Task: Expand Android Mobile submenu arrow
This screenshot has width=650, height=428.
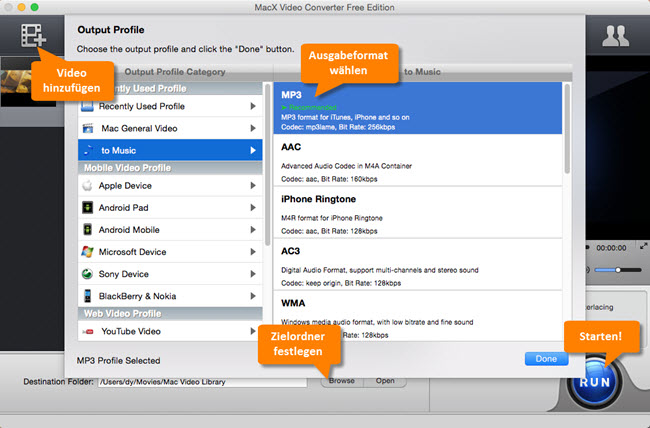Action: [x=253, y=229]
